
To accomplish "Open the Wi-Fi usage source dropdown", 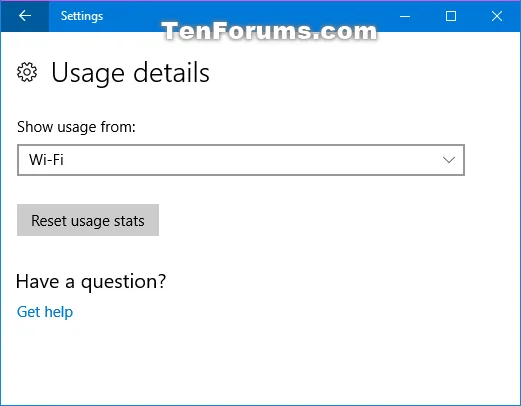I will point(241,160).
